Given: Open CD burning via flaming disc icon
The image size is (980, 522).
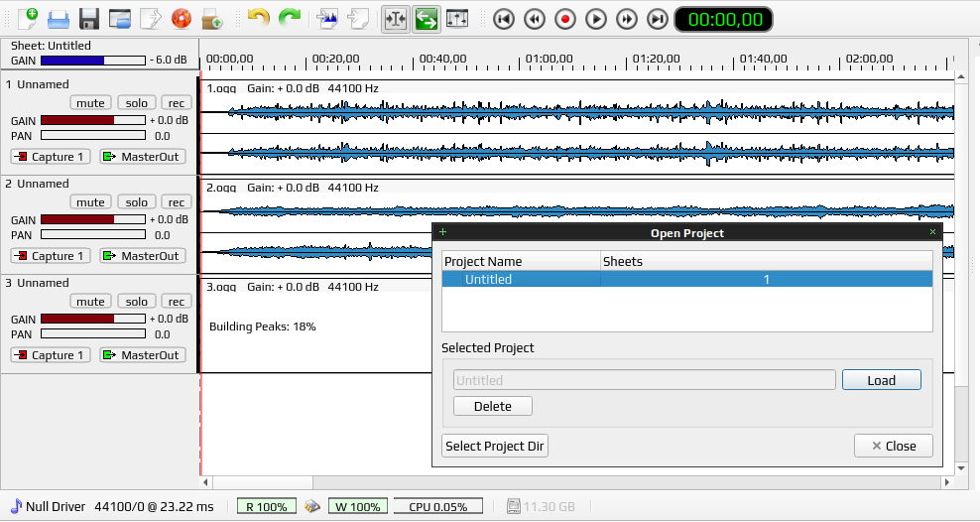Looking at the screenshot, I should click(x=182, y=19).
